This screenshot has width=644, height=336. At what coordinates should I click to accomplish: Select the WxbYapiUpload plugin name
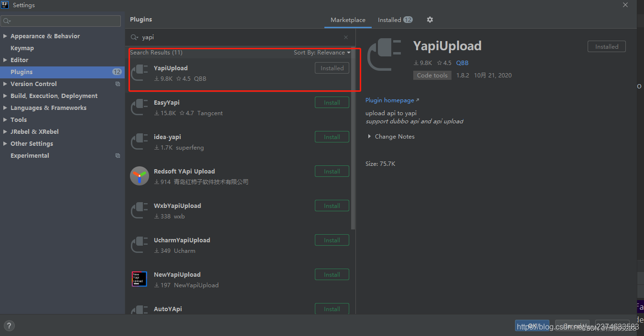pyautogui.click(x=177, y=206)
